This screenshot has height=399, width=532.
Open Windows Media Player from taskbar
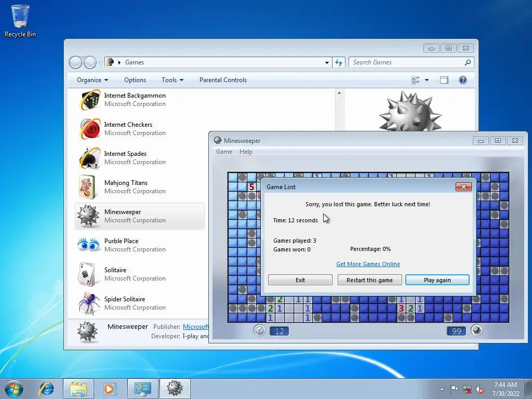coord(110,389)
